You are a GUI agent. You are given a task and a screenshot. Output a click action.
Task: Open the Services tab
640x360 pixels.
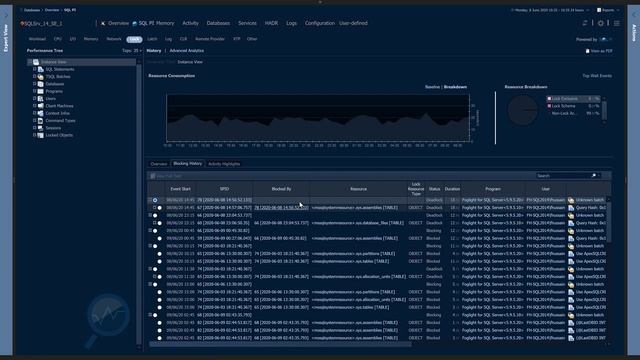[247, 23]
